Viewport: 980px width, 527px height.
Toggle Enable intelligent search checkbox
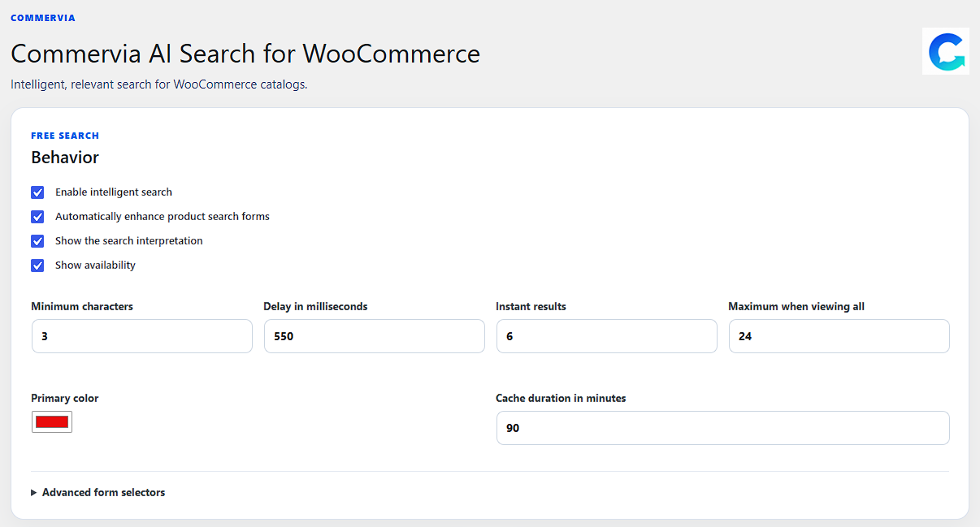click(x=37, y=192)
